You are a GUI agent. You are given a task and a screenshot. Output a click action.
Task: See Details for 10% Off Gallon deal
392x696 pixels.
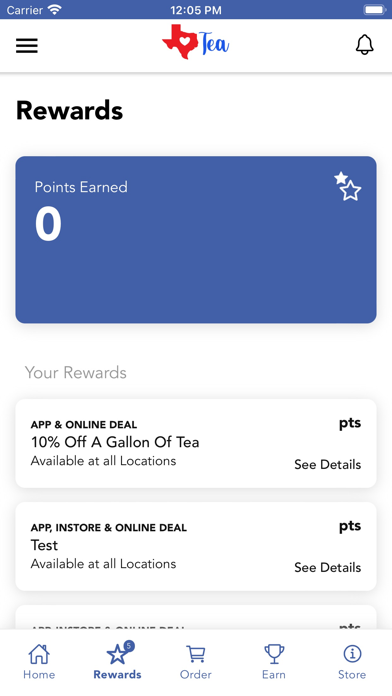(328, 465)
